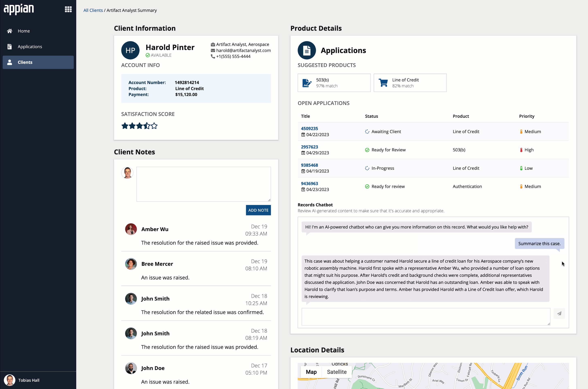This screenshot has width=588, height=389.
Task: Click the Product column header
Action: click(x=461, y=116)
